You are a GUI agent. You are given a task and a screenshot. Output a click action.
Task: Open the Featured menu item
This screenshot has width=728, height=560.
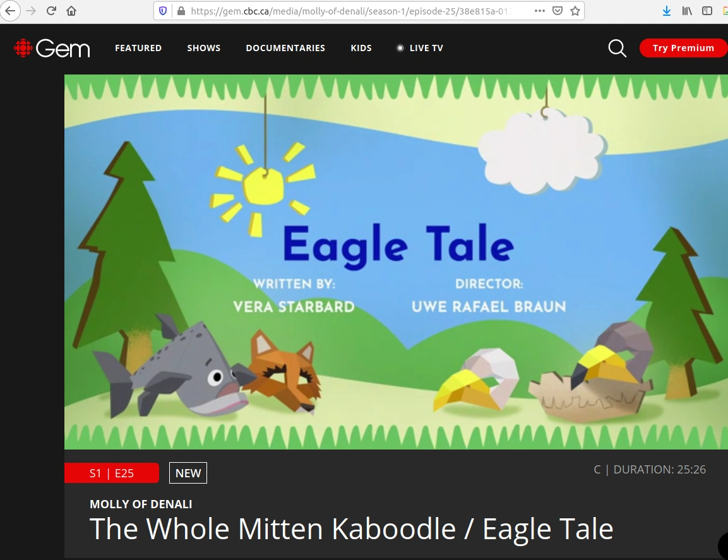tap(138, 48)
